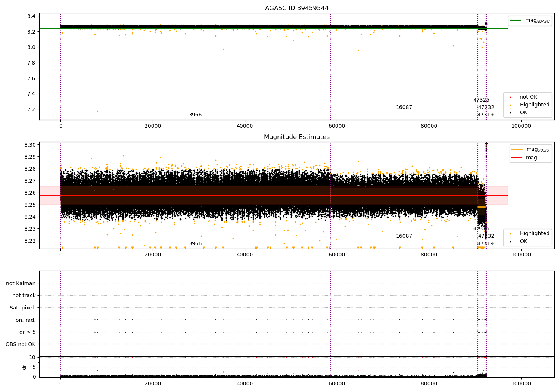560x392 pixels.
Task: Click the observation label 16087 in middle plot
Action: tap(404, 236)
